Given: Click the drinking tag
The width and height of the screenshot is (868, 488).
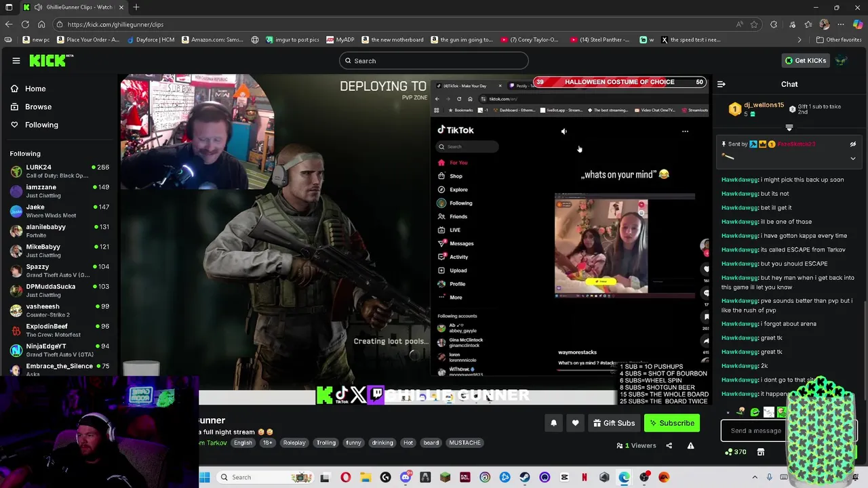Looking at the screenshot, I should 382,443.
